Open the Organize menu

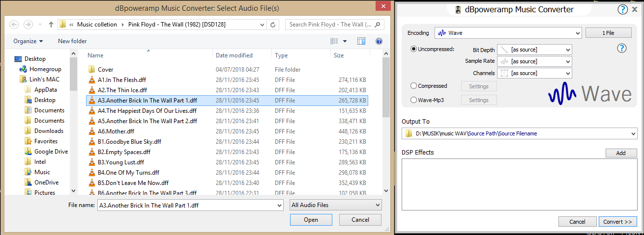28,41
